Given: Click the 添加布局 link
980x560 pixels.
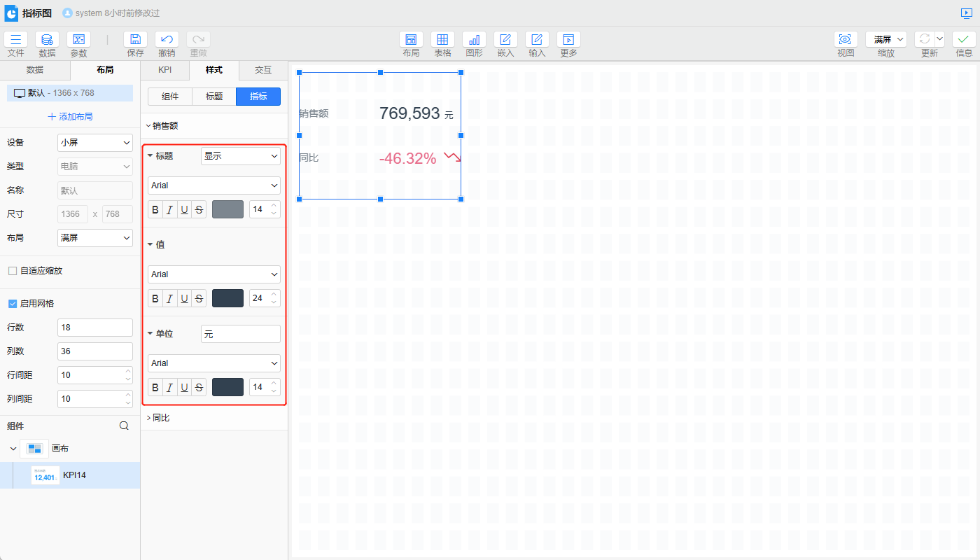Looking at the screenshot, I should (70, 117).
